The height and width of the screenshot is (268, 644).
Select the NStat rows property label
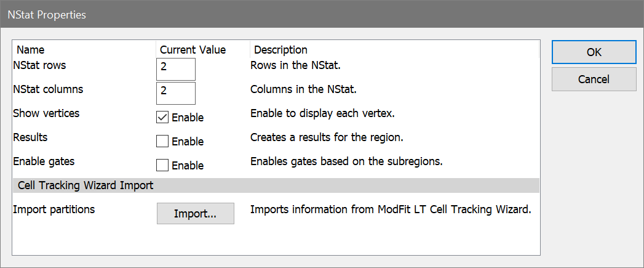pyautogui.click(x=39, y=65)
